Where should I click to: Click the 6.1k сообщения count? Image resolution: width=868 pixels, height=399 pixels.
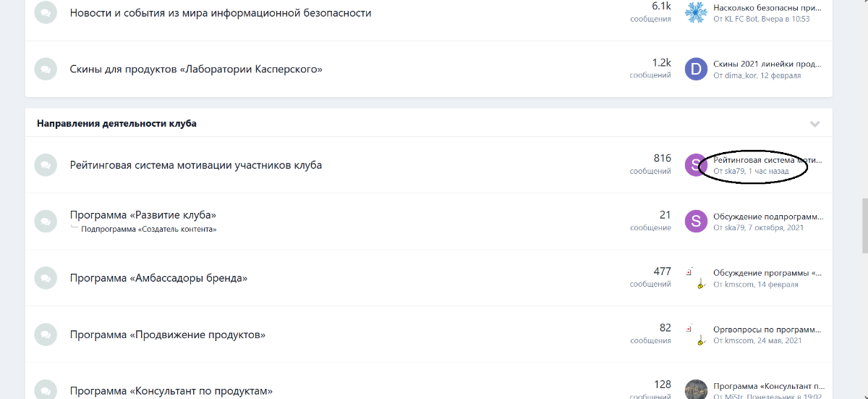point(650,12)
